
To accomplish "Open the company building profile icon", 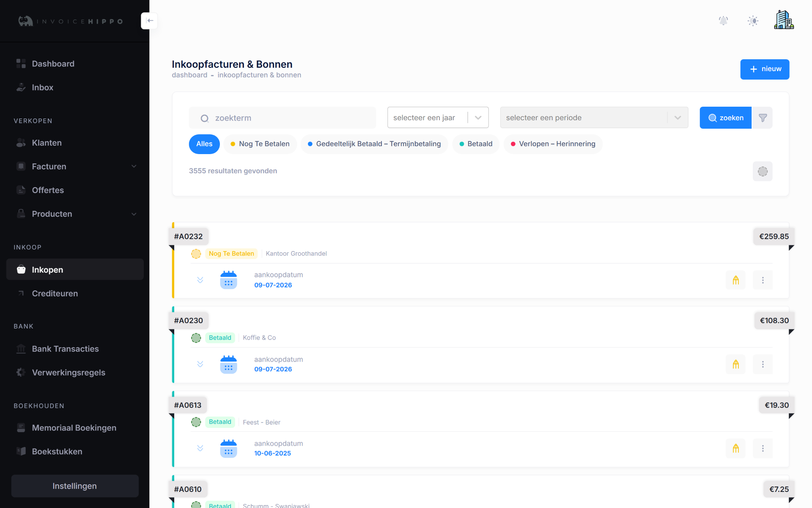I will click(x=784, y=20).
